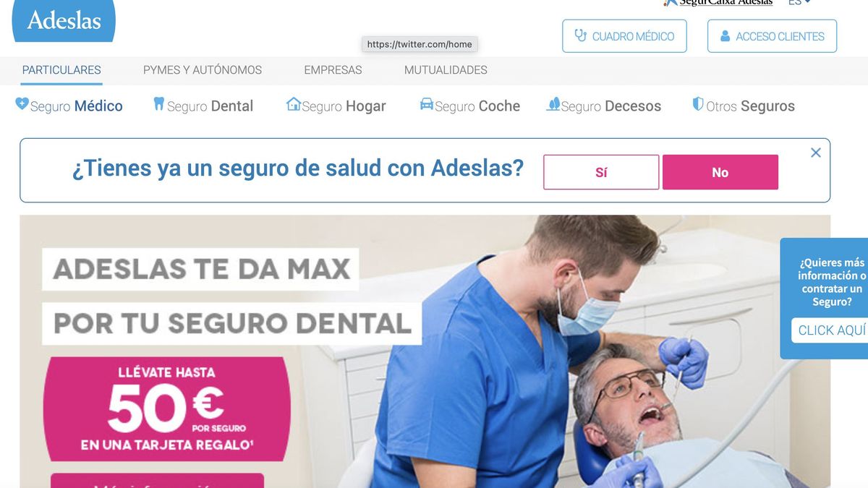Screen dimensions: 868x488
Task: Answer No to having Adeslas health insurance
Action: click(720, 172)
